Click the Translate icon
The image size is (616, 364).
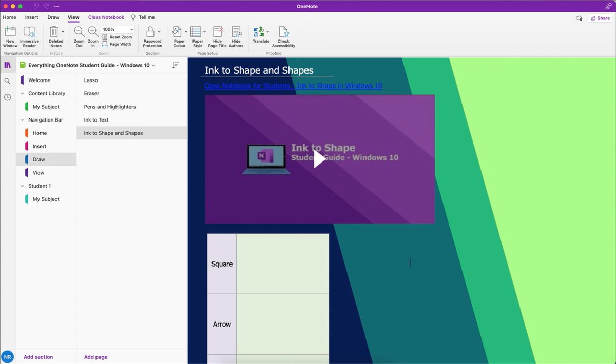pyautogui.click(x=259, y=32)
